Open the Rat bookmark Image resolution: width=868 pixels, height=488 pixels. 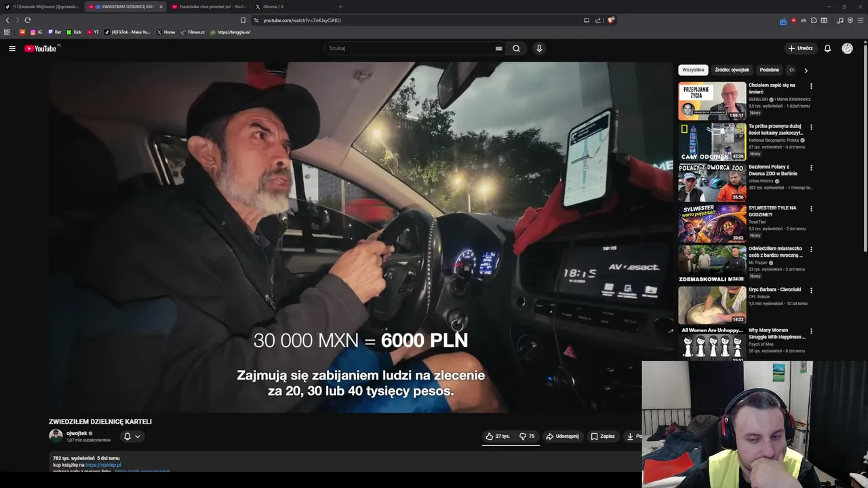54,32
